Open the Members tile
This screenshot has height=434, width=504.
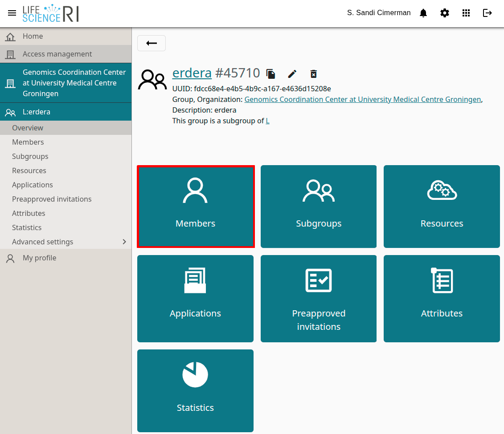click(x=195, y=207)
